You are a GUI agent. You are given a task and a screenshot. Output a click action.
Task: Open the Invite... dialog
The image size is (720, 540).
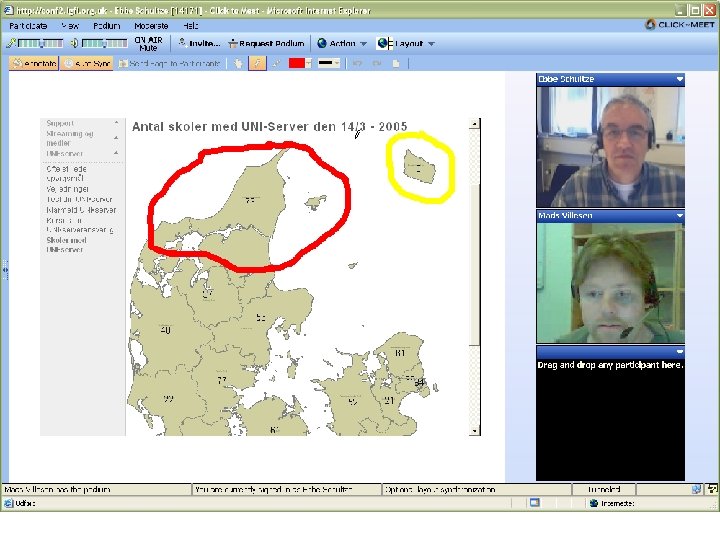199,43
